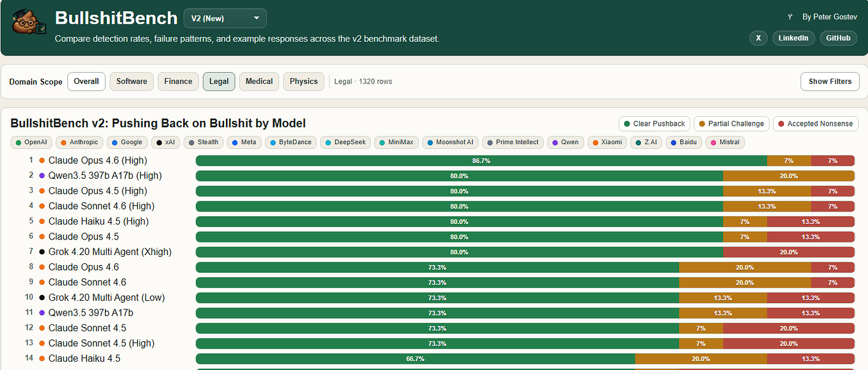This screenshot has width=868, height=370.
Task: Toggle the xAI vendor filter chip
Action: [165, 142]
